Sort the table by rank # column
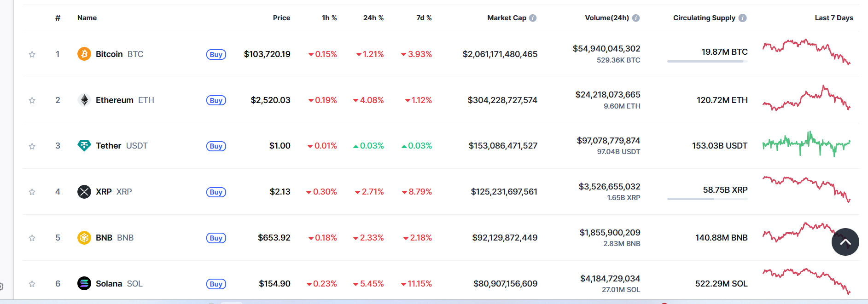868x304 pixels. pos(58,18)
